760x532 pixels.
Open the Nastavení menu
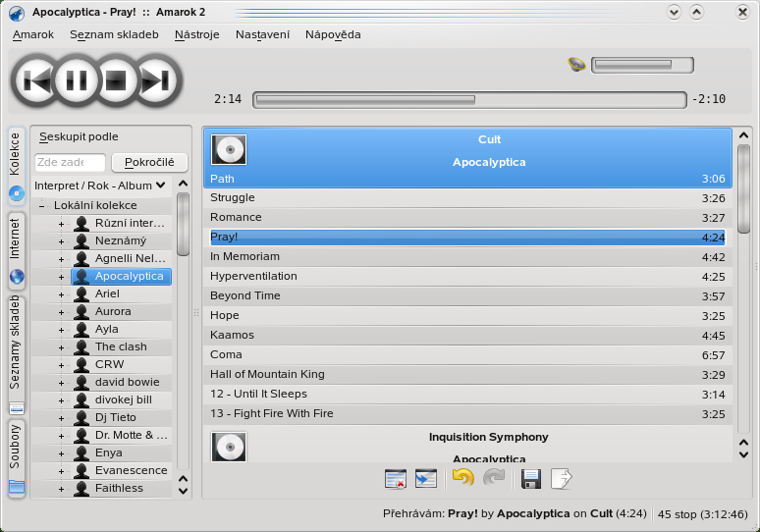pyautogui.click(x=262, y=35)
